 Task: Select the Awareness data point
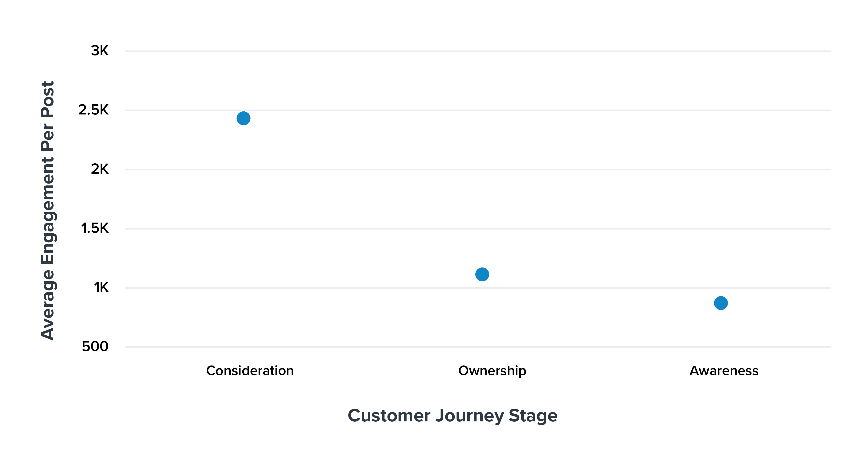(721, 303)
